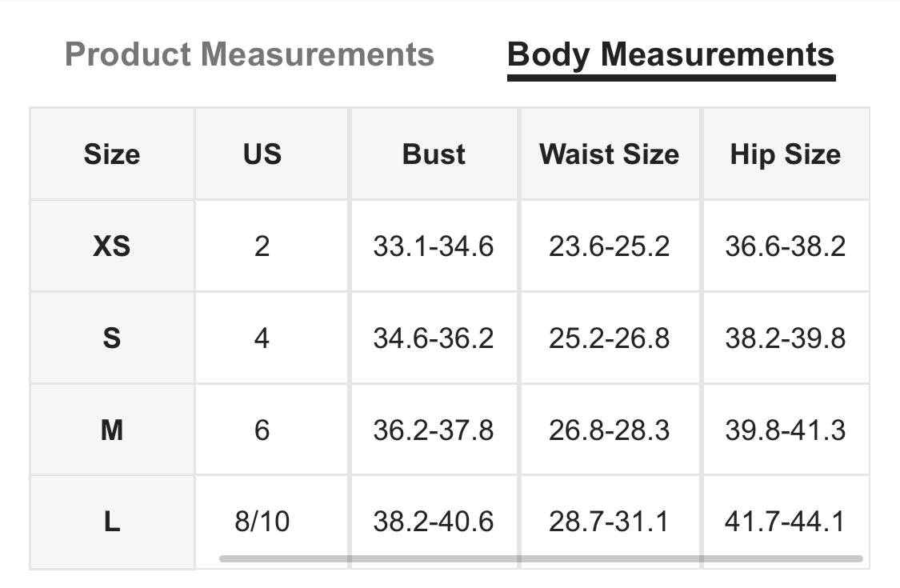The width and height of the screenshot is (900, 588).
Task: Switch to the Product Measurements tab
Action: tap(249, 54)
